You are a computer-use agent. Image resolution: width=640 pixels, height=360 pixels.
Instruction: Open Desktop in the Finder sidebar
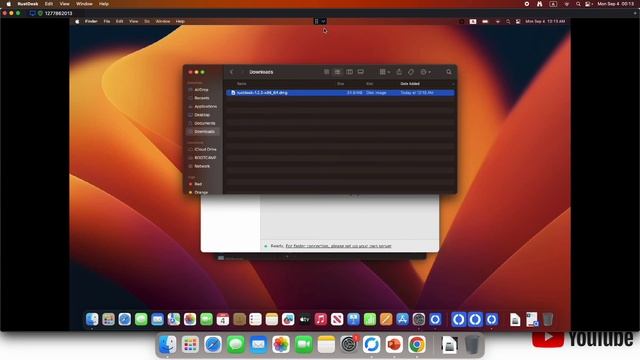coord(202,115)
